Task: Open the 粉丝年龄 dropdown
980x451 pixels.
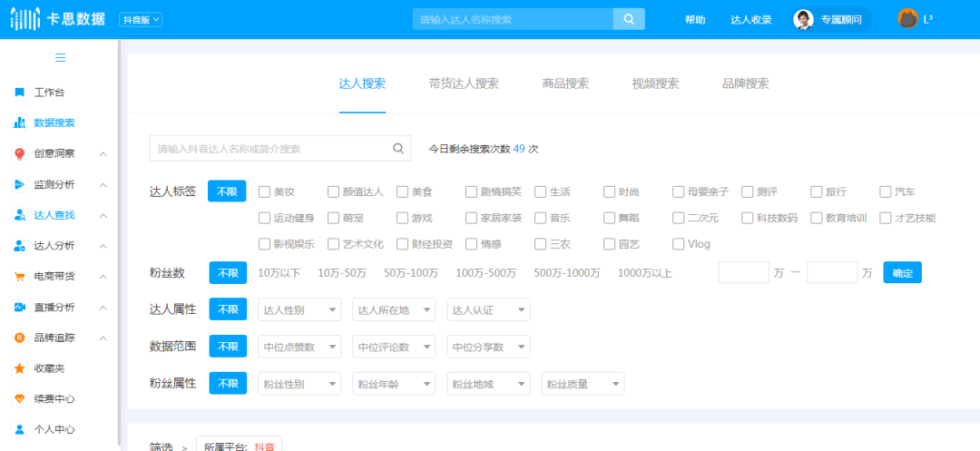Action: (394, 384)
